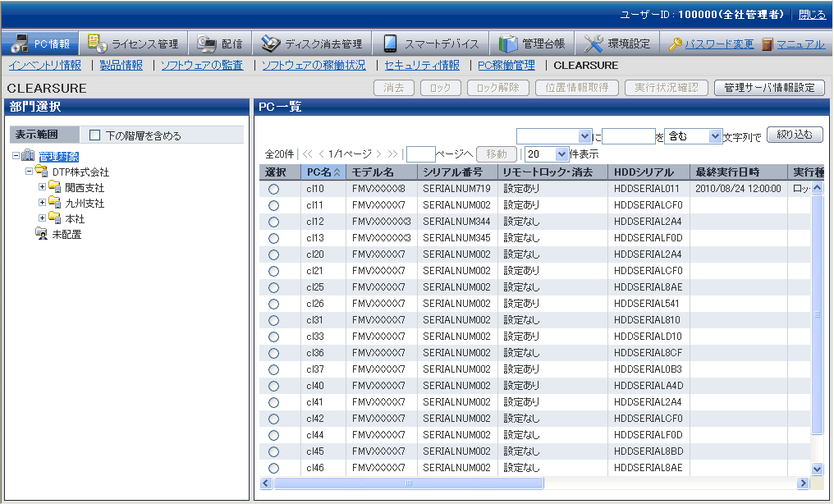
Task: Click the vertical scrollbar down arrow
Action: [818, 469]
